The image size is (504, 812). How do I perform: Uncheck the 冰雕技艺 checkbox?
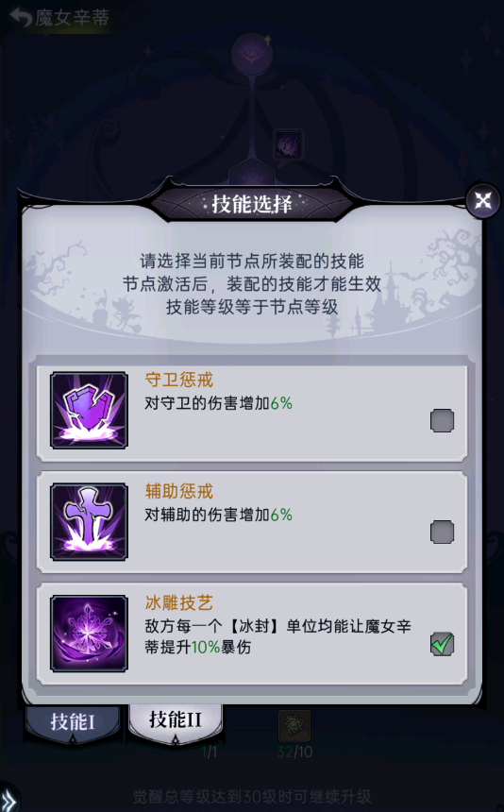coord(442,644)
